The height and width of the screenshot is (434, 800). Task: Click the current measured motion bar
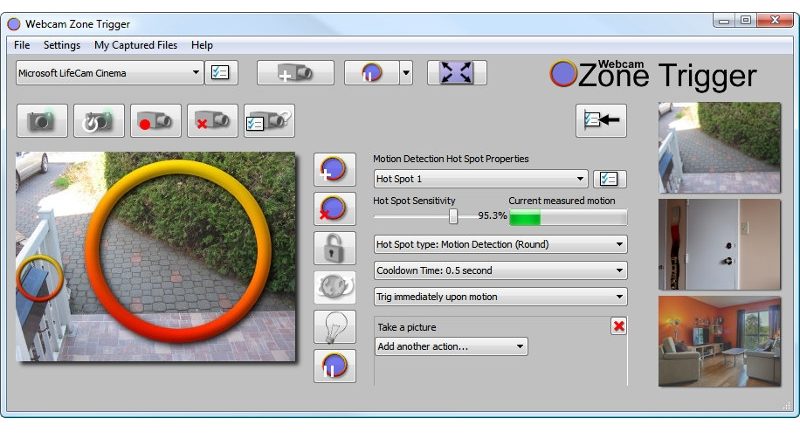tap(568, 218)
